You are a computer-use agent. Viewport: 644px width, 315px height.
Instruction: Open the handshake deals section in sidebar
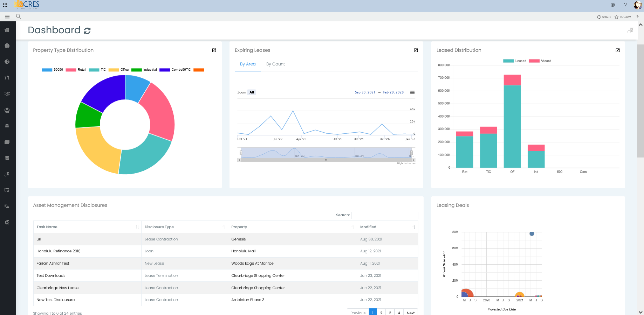point(7,94)
